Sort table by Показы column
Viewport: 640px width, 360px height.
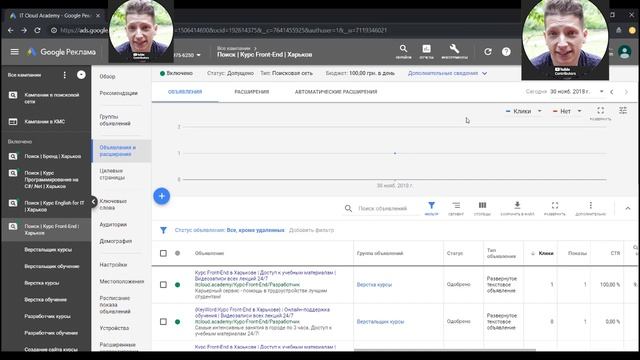577,253
